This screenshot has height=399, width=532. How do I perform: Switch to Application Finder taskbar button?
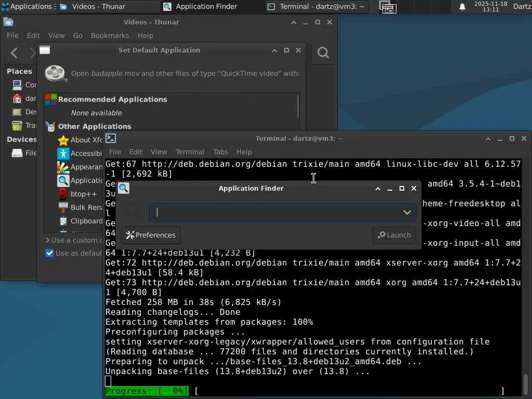pyautogui.click(x=212, y=6)
